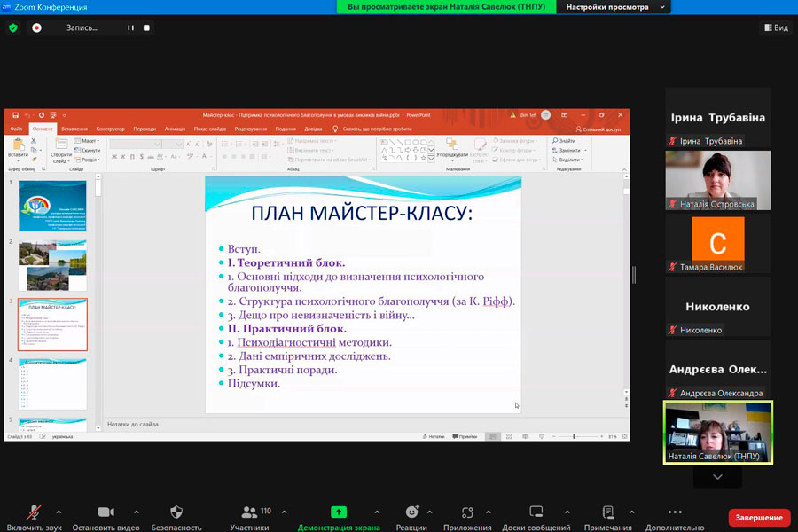Pause the recording in progress

(130, 27)
